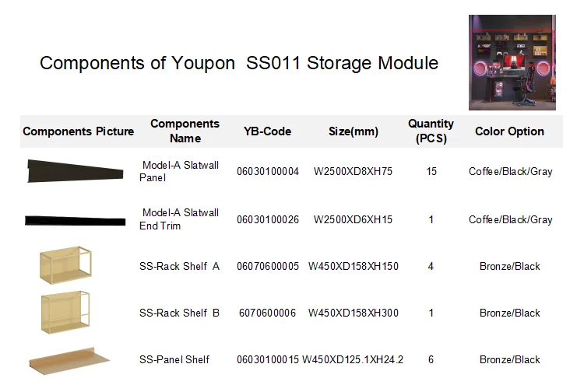Click the SS-Panel Shelf name text
584x392 pixels.
[174, 360]
